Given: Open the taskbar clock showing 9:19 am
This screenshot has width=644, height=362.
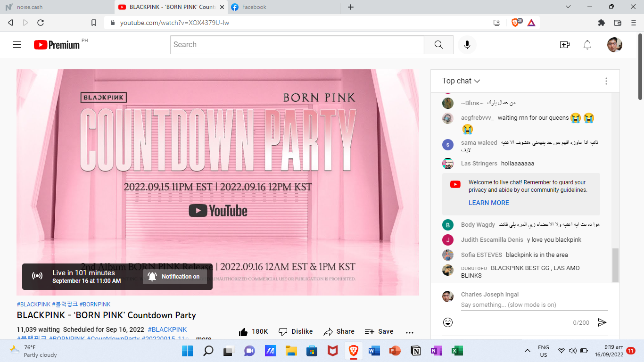Looking at the screenshot, I should [x=609, y=351].
